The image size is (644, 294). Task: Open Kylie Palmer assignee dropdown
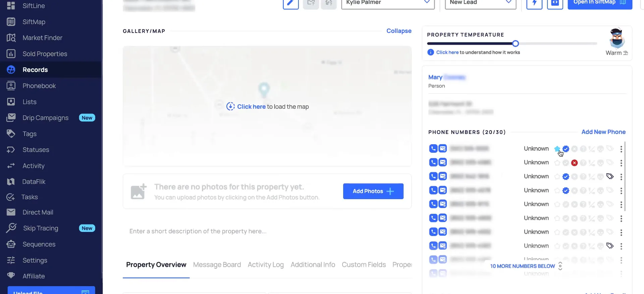pyautogui.click(x=388, y=3)
